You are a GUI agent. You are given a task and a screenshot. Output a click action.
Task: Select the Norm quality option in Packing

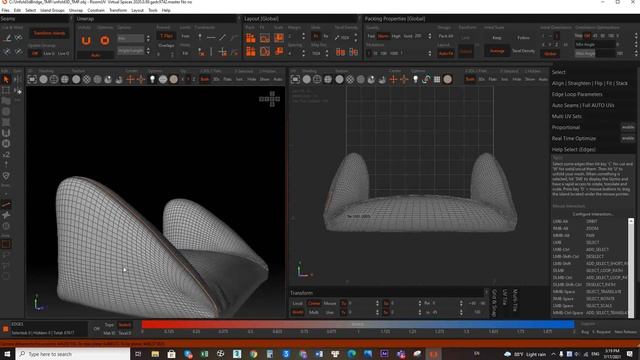(383, 36)
